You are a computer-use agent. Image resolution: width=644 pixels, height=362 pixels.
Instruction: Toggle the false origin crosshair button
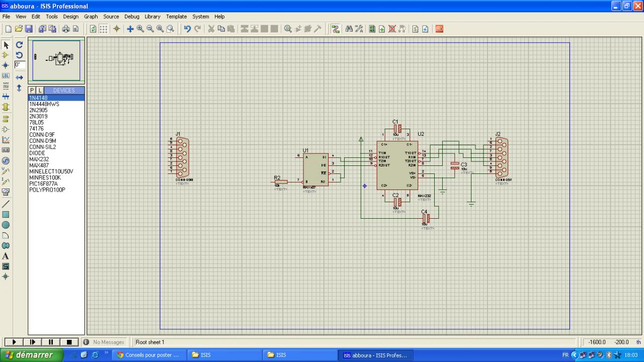[x=117, y=29]
